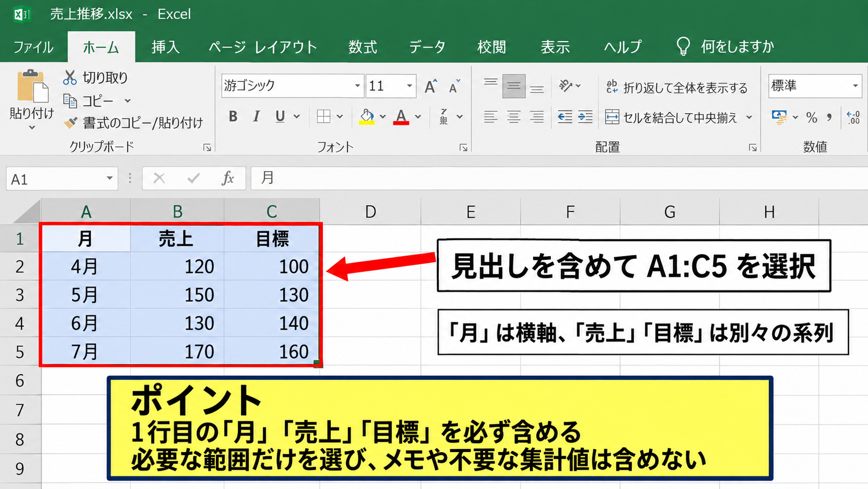Click セルを結合して中央揃え merge button

(x=671, y=117)
